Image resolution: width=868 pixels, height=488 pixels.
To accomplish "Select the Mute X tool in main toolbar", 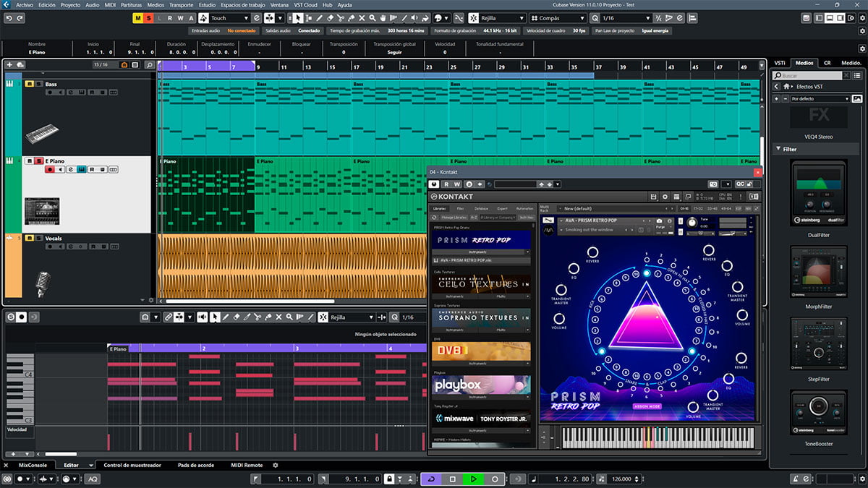I will pos(362,18).
